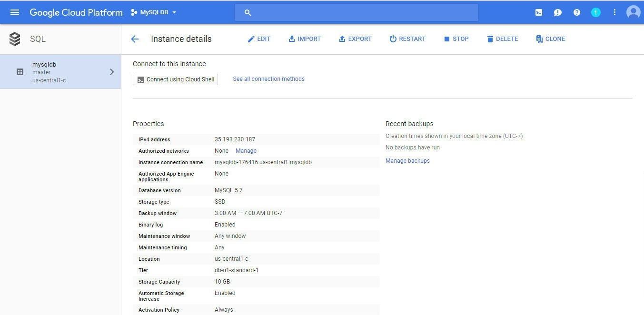The width and height of the screenshot is (644, 315).
Task: Open notifications badge showing 1
Action: [x=595, y=12]
